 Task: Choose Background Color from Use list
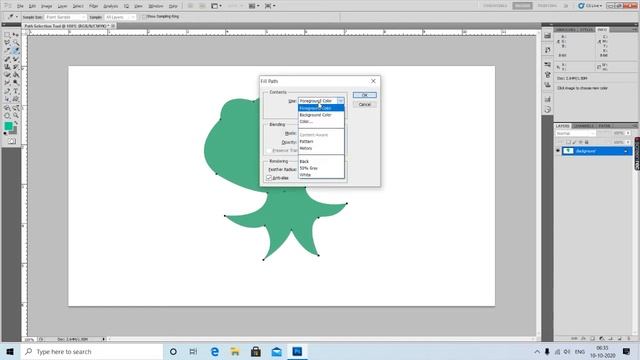coord(321,115)
